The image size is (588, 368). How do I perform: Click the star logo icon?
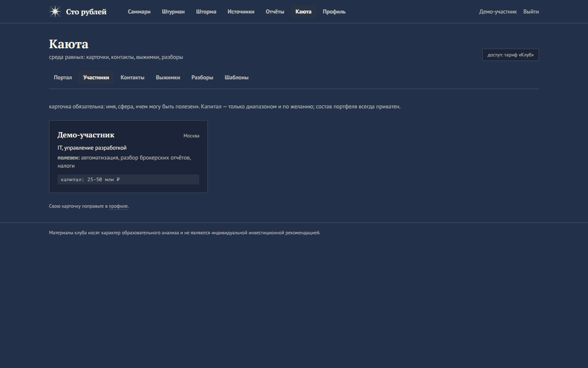[x=55, y=11]
